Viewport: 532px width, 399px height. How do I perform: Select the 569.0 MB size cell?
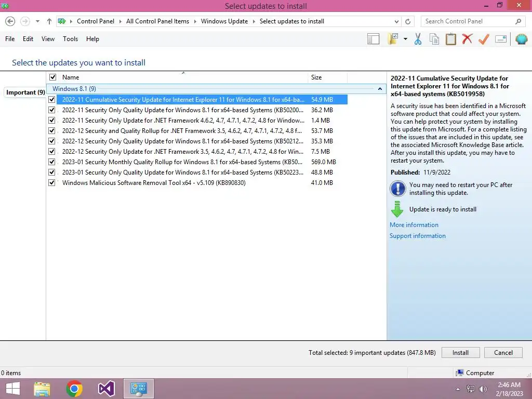323,162
